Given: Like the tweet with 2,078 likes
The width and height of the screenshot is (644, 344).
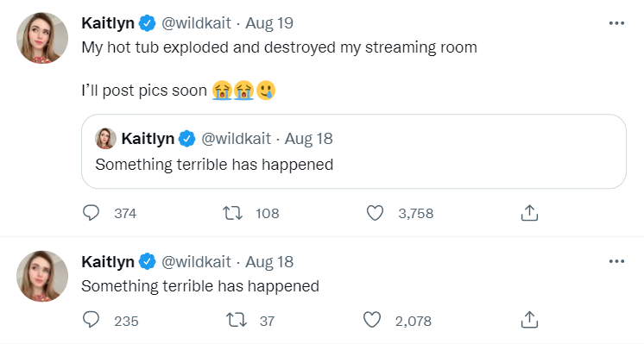Looking at the screenshot, I should coord(372,320).
